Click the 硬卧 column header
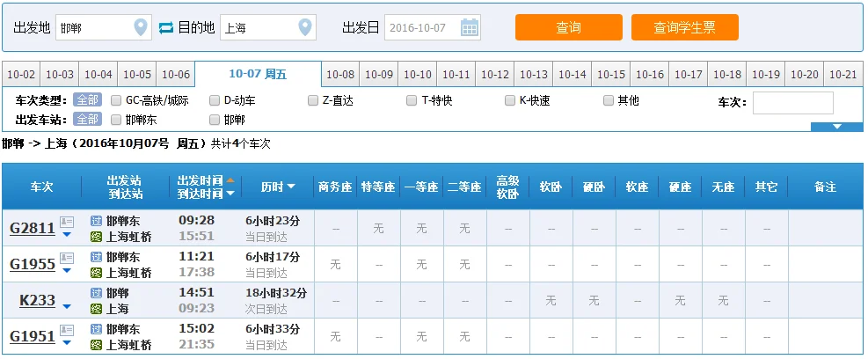 [x=594, y=187]
